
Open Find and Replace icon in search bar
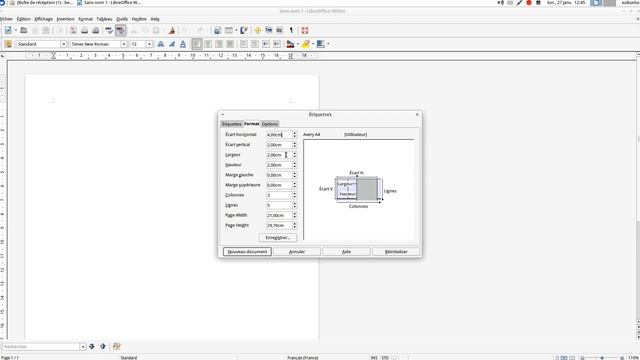pos(117,347)
